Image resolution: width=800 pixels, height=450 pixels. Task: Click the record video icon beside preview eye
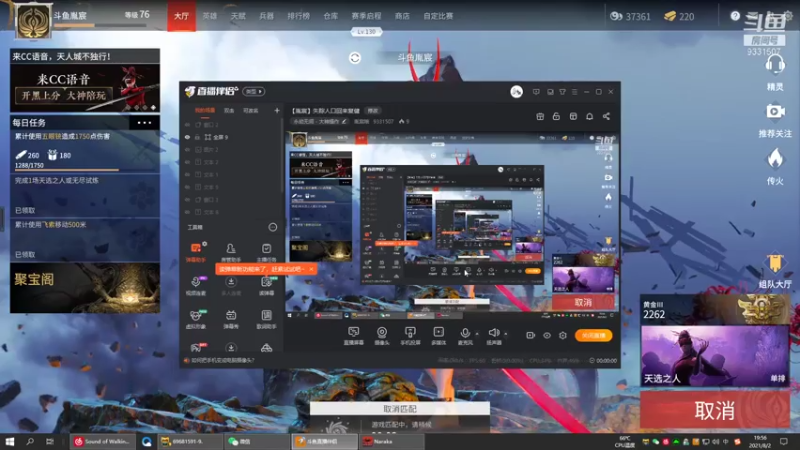(531, 335)
